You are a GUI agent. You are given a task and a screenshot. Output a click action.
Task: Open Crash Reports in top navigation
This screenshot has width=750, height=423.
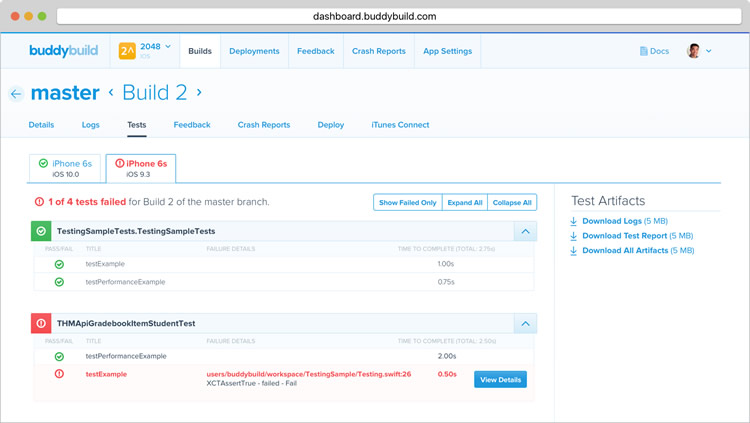pyautogui.click(x=378, y=51)
